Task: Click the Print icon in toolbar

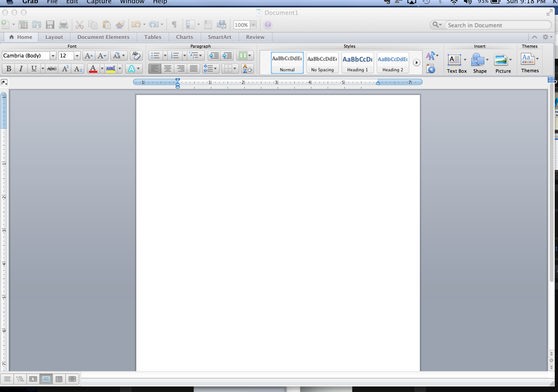Action: click(x=63, y=25)
